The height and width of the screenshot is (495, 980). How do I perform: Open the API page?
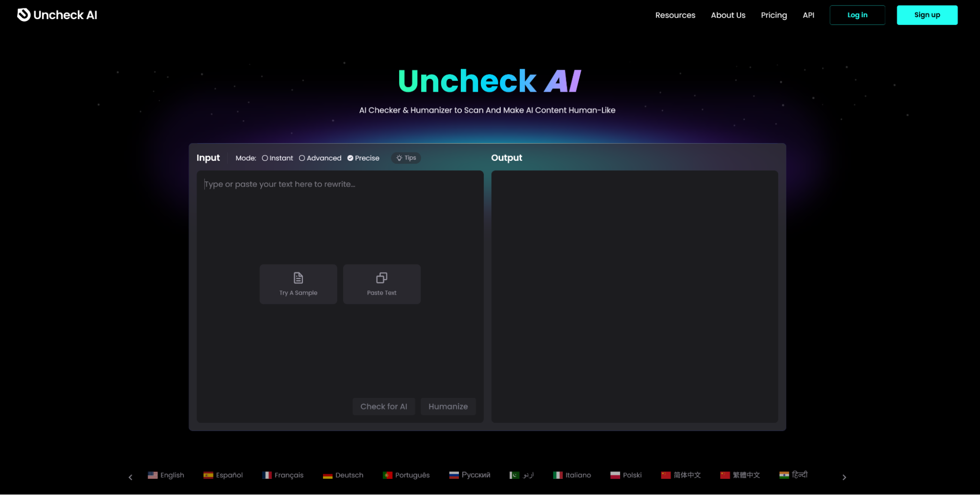(x=808, y=15)
